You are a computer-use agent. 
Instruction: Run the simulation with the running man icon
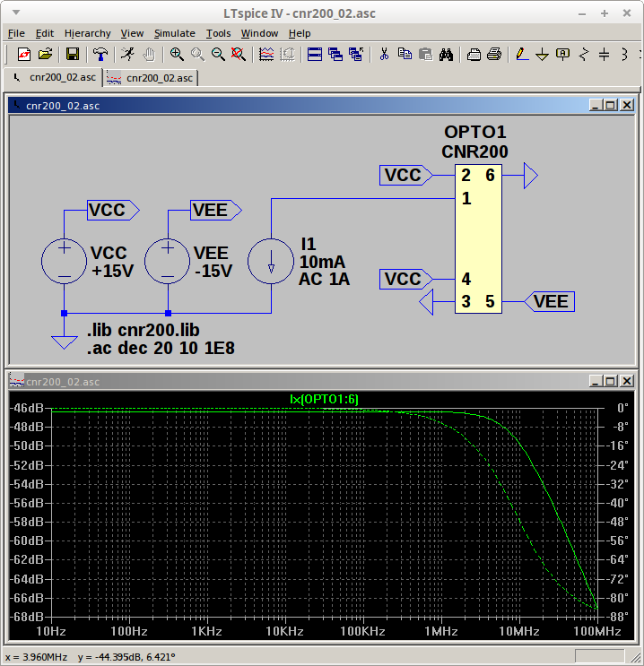click(127, 55)
